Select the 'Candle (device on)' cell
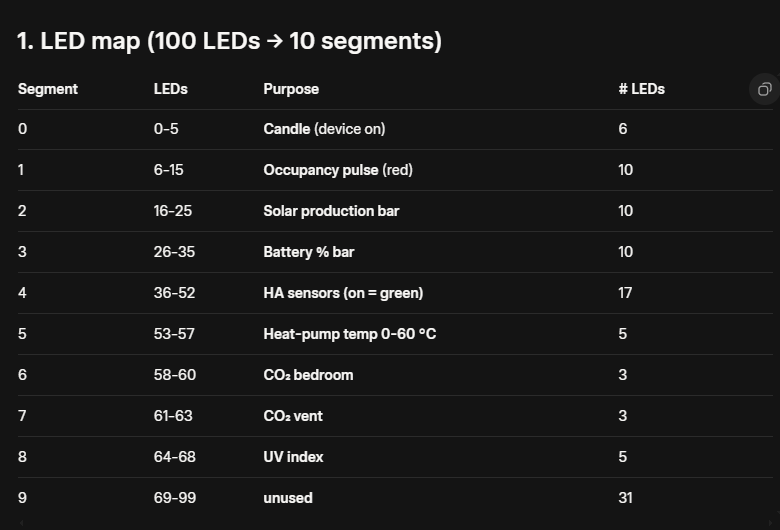Image resolution: width=780 pixels, height=530 pixels. 324,129
